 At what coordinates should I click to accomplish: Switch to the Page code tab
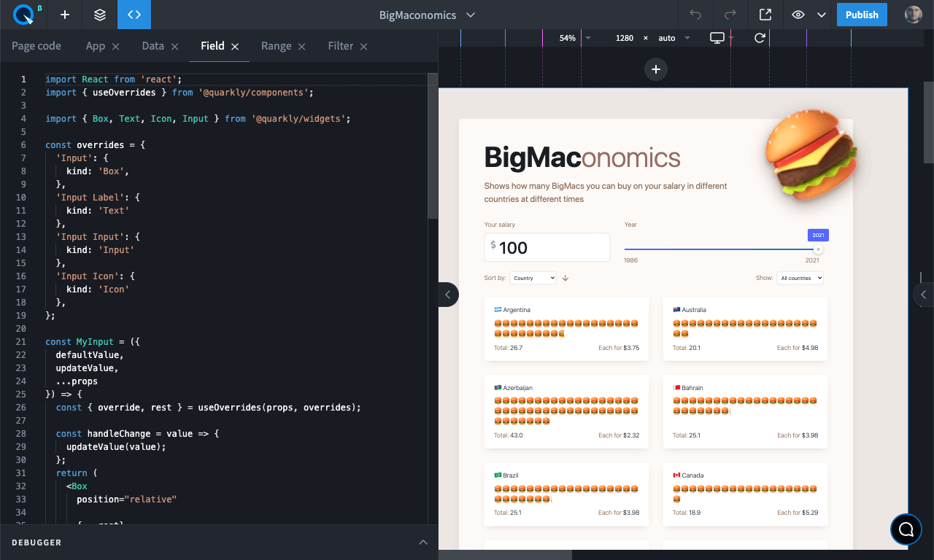pyautogui.click(x=36, y=46)
